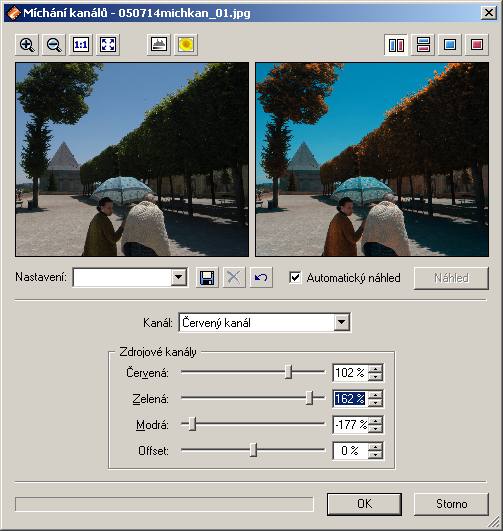
Task: Click the Storno cancel button
Action: coord(451,504)
